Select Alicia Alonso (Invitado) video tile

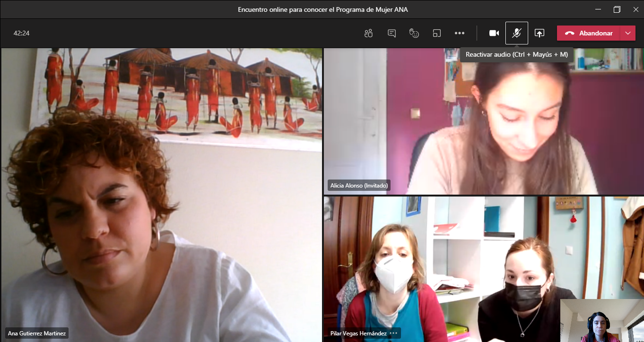click(x=484, y=121)
